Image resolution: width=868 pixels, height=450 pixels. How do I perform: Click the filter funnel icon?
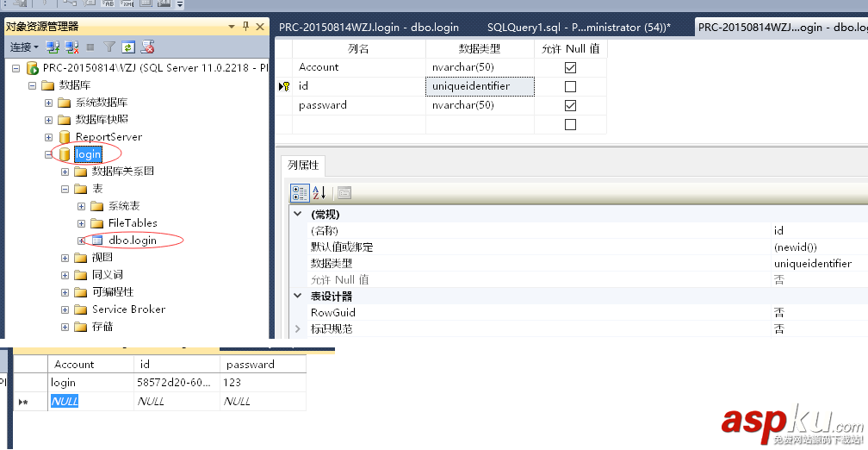click(109, 47)
